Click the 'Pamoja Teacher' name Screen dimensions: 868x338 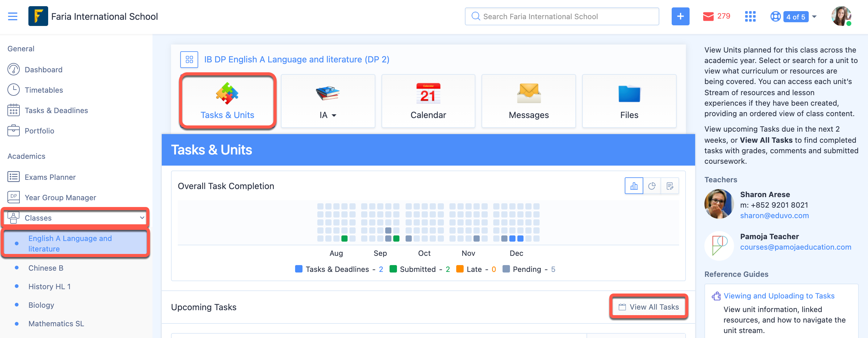[769, 236]
